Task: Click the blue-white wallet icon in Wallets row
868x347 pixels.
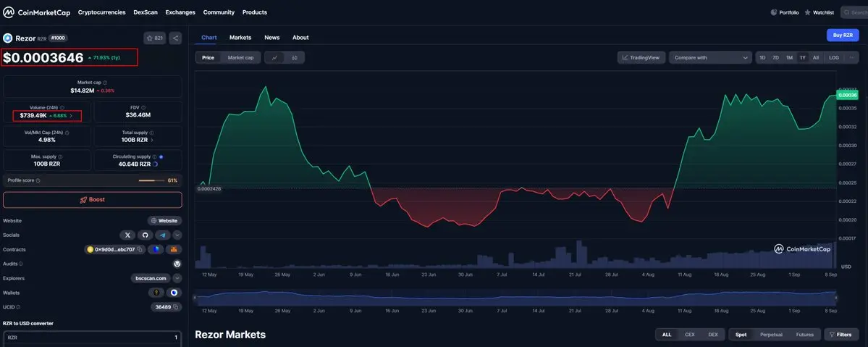Action: [174, 293]
